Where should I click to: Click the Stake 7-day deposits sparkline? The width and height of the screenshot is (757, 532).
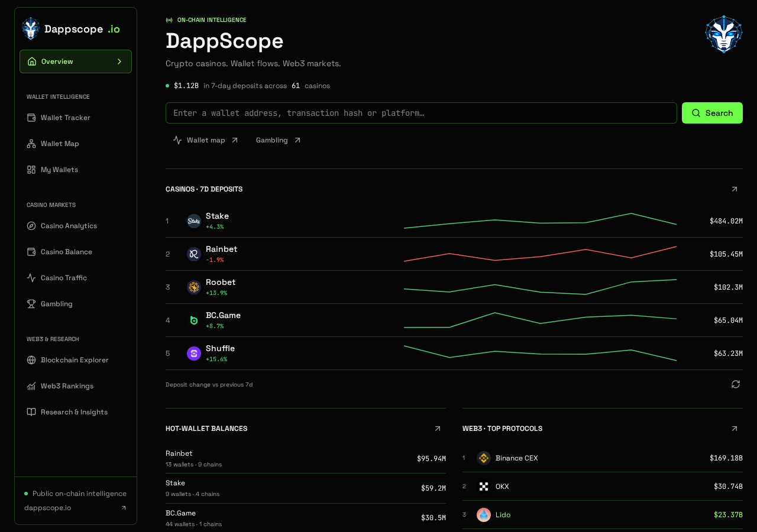tap(540, 220)
